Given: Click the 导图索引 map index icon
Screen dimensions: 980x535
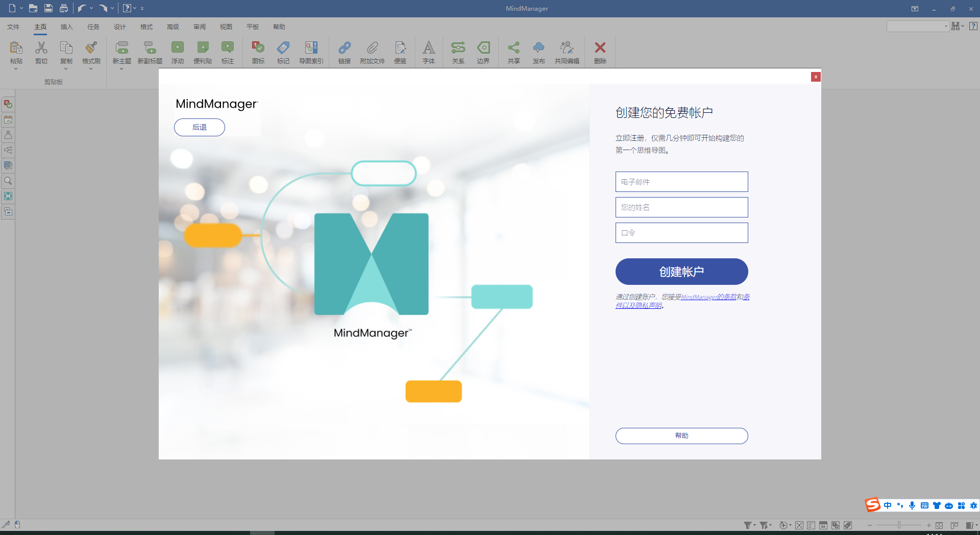Looking at the screenshot, I should (311, 48).
